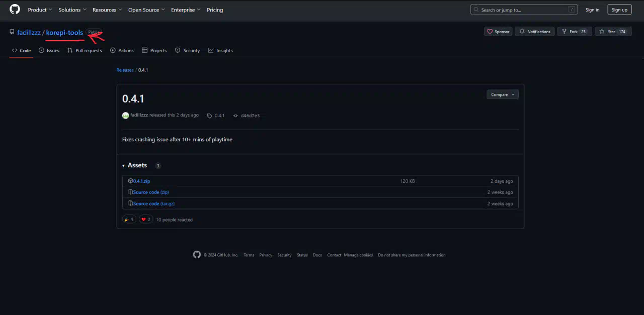Open the 0.4.1 tag link
Viewport: 644px width, 315px height.
216,116
